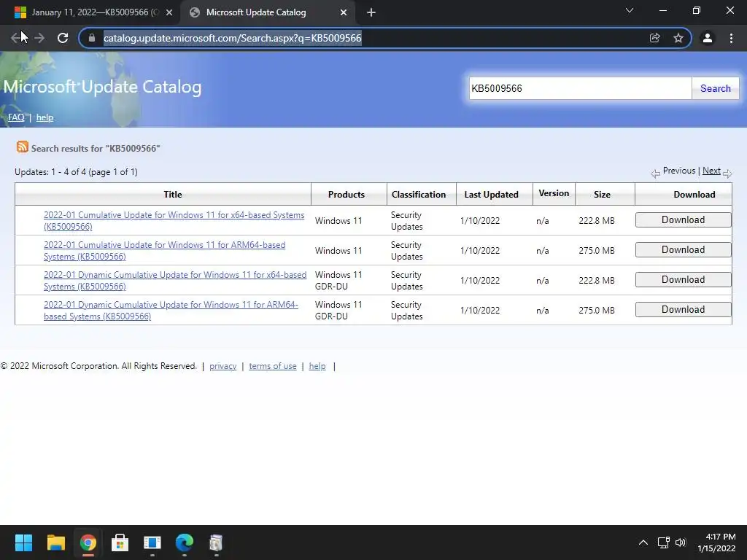Image resolution: width=747 pixels, height=560 pixels.
Task: Click Chrome icon in taskbar
Action: click(88, 542)
